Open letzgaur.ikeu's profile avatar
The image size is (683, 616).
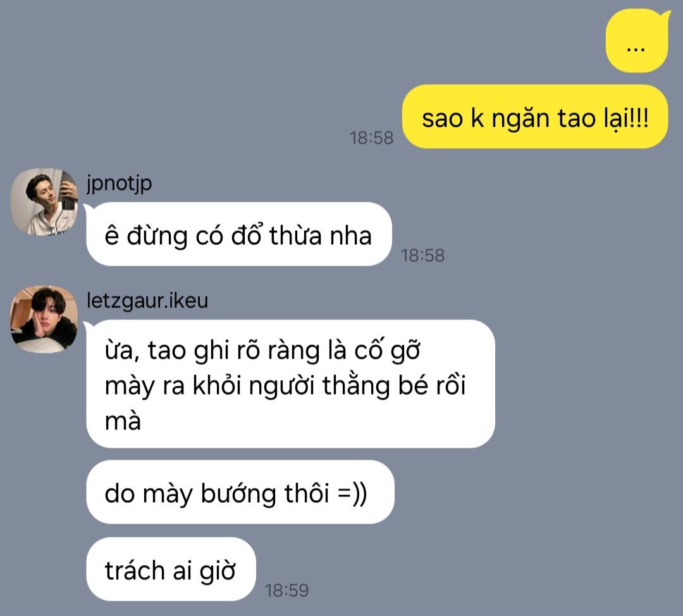pos(44,319)
